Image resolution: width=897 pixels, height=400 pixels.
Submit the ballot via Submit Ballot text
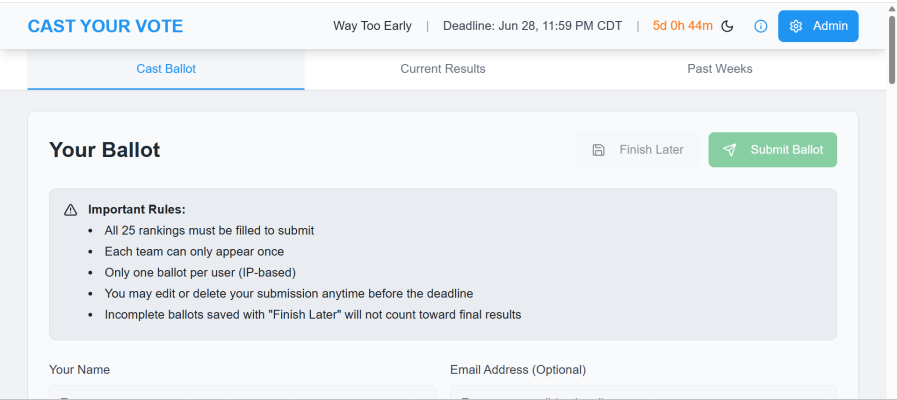787,150
